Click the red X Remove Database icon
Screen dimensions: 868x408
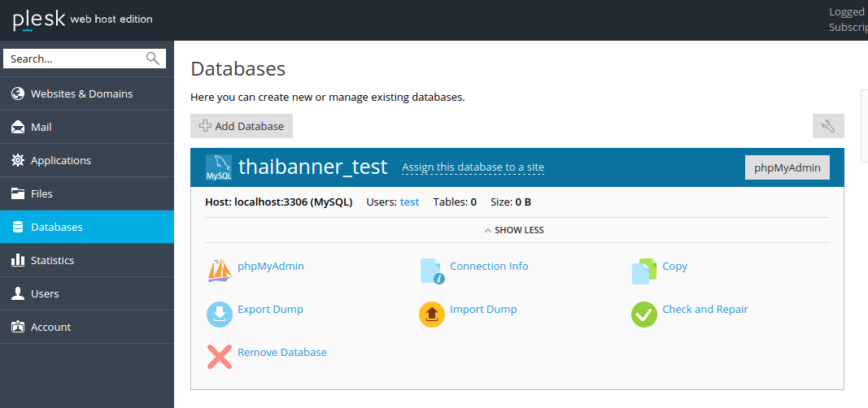coord(220,357)
